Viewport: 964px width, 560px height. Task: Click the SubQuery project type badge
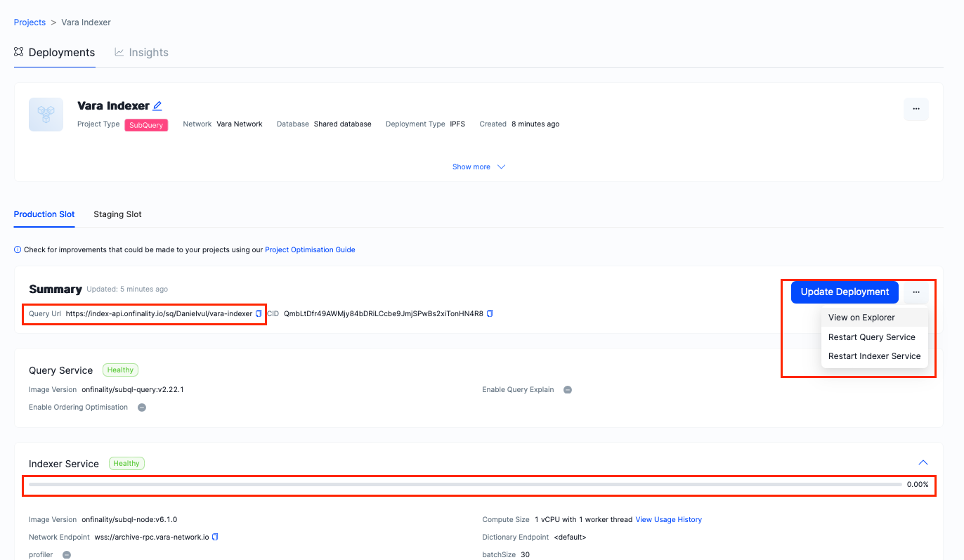pyautogui.click(x=146, y=124)
